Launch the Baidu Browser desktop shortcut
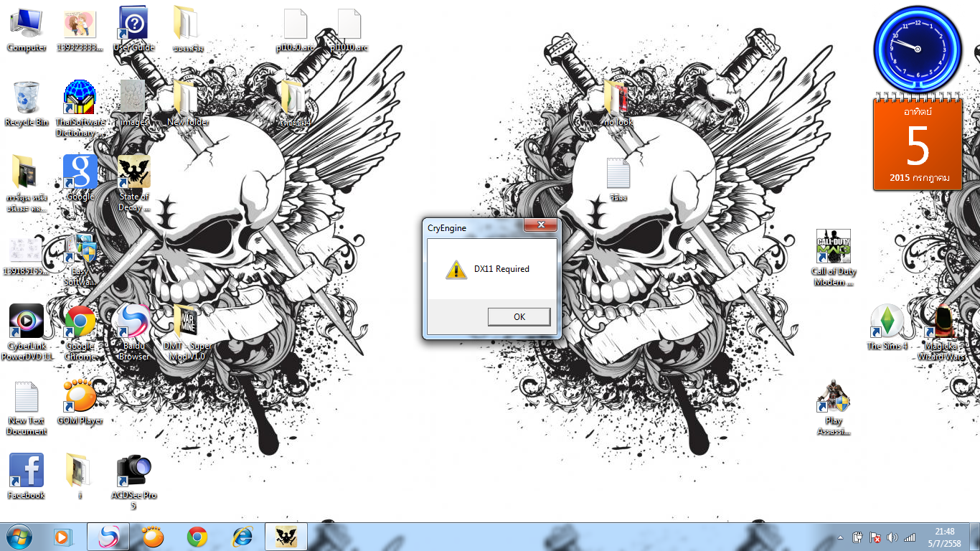 [x=133, y=321]
